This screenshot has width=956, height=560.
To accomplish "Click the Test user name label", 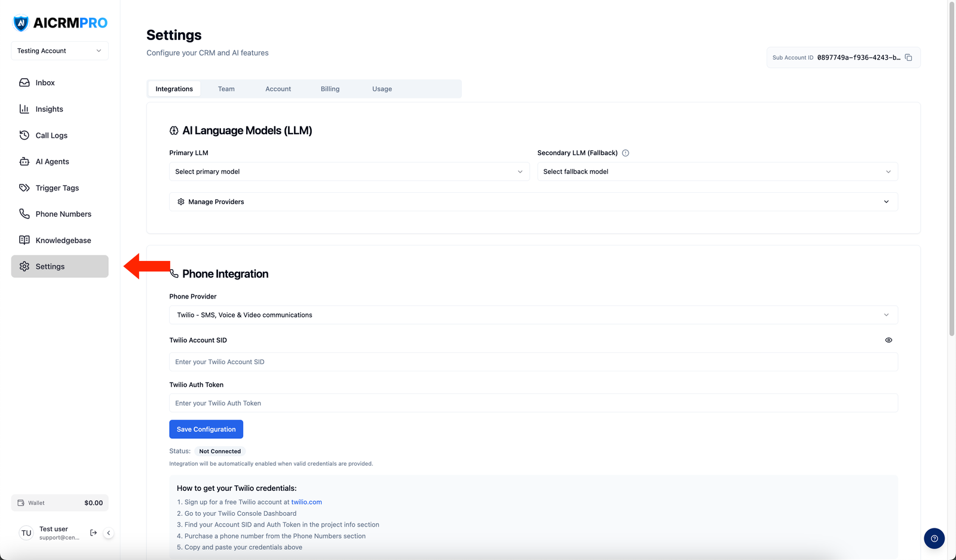I will click(54, 529).
